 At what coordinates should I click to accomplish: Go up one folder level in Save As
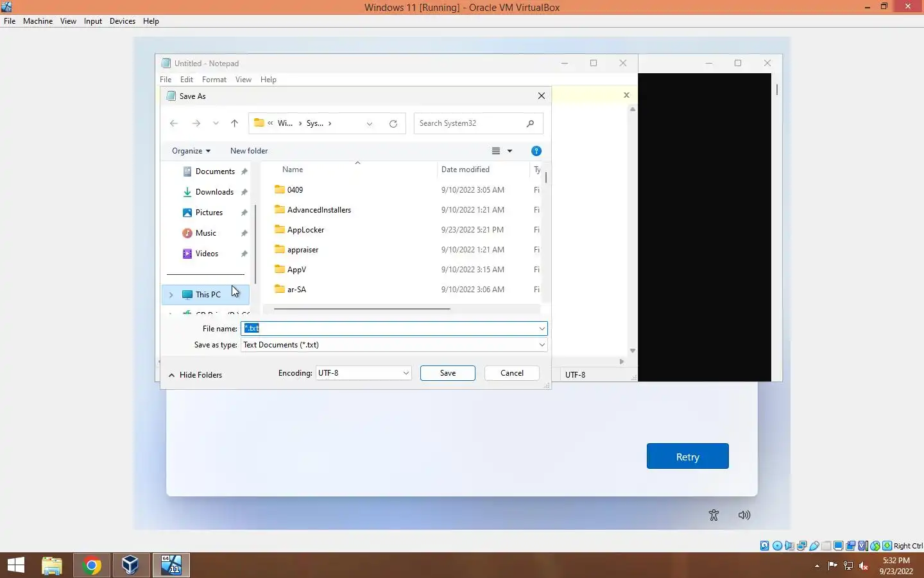234,123
